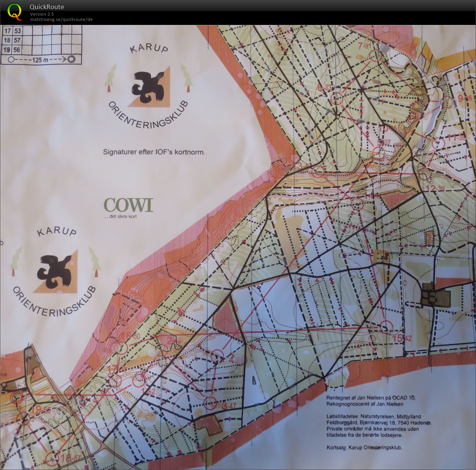Select control circle 16-50 on map
Screen dimensions: 476x470
pyautogui.click(x=121, y=348)
